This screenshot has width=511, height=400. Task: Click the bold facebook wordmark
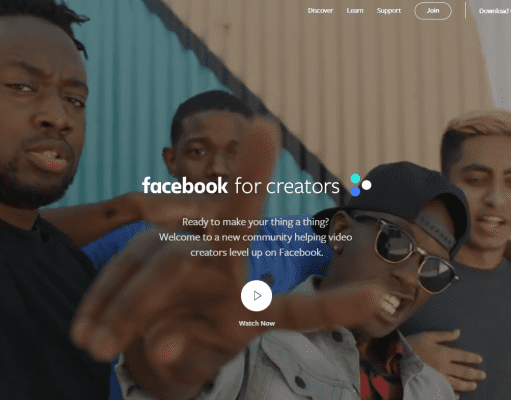(x=185, y=185)
